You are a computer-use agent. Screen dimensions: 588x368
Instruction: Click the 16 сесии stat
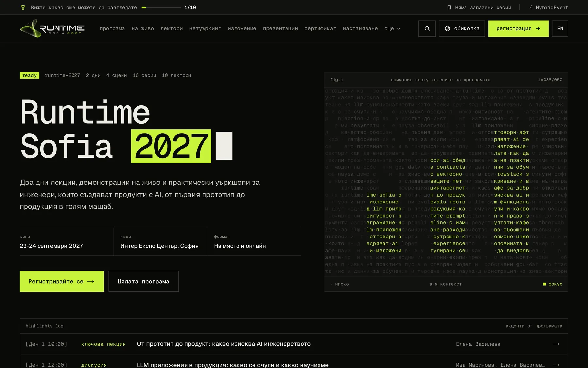[x=144, y=75]
